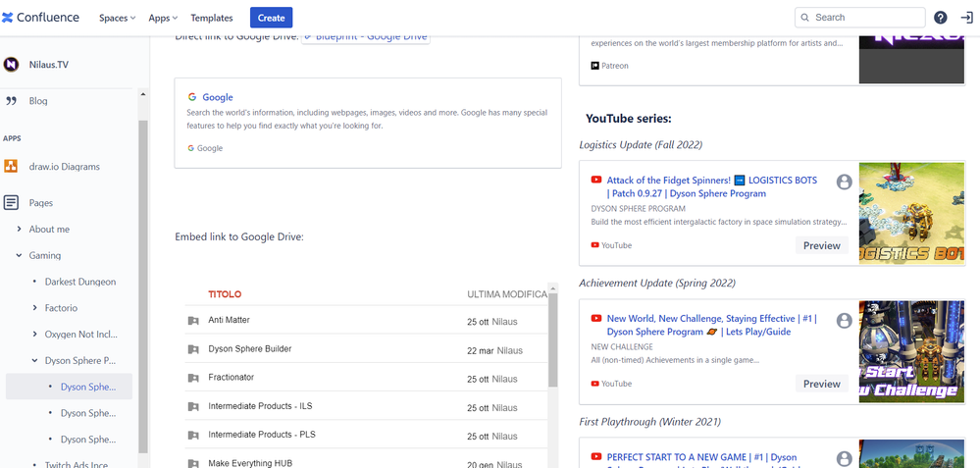Open the New World, New Challenge video link
Viewport: 980px width, 468px height.
712,325
